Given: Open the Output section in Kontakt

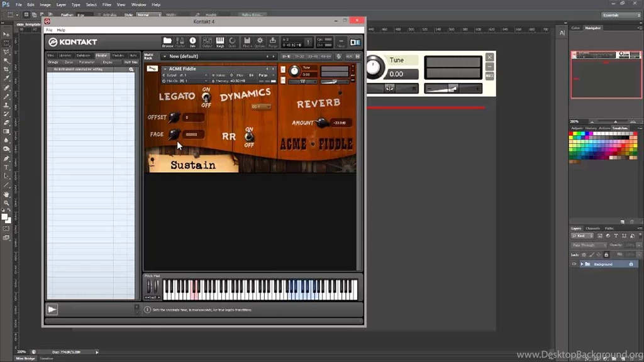Looking at the screenshot, I should (208, 41).
